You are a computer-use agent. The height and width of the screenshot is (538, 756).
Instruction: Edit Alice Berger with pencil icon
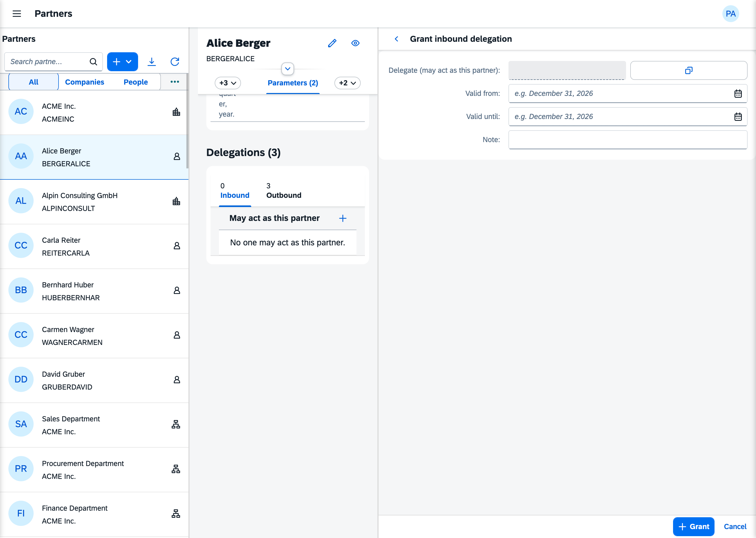tap(332, 43)
